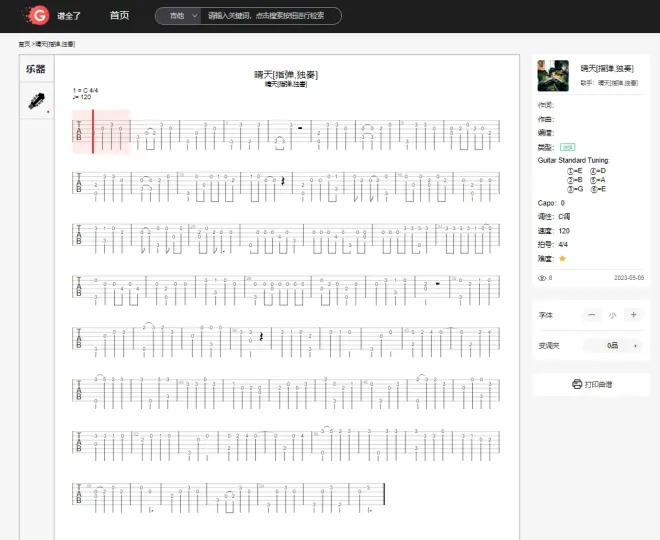Click the 首页 breadcrumb link
This screenshot has width=660, height=540.
(x=23, y=44)
